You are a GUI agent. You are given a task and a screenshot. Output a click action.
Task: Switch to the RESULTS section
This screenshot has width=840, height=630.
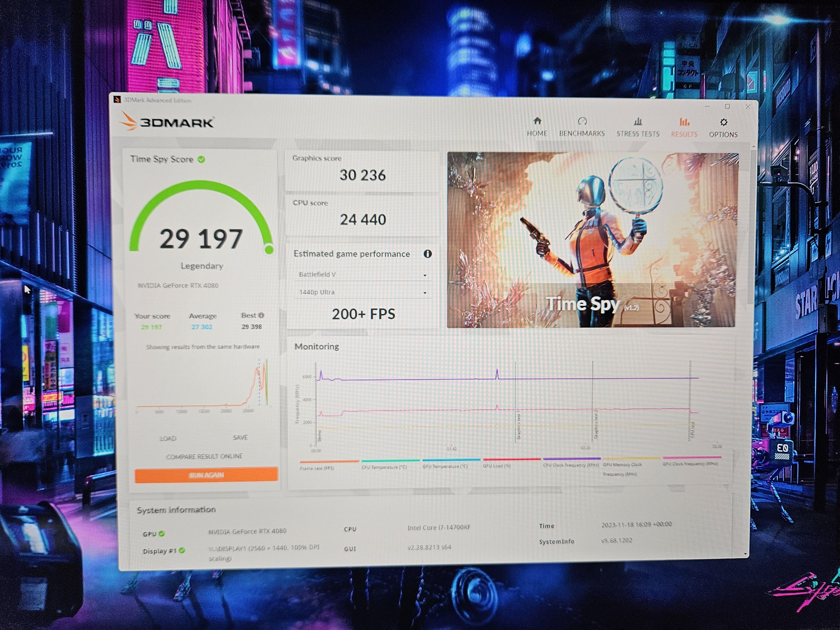pos(684,128)
